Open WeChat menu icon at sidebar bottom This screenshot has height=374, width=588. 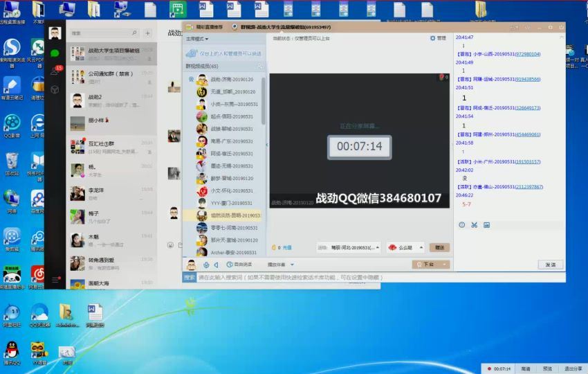pos(55,280)
